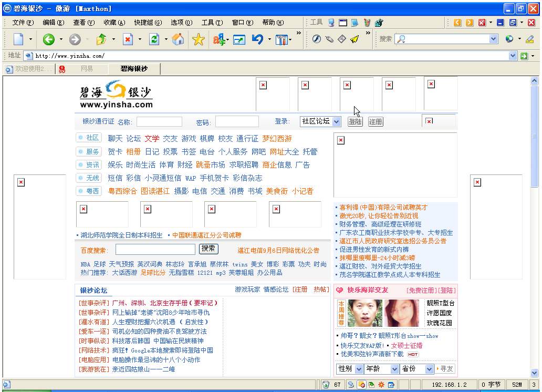The width and height of the screenshot is (542, 392).
Task: Open the 查看(V) menu
Action: click(x=84, y=23)
